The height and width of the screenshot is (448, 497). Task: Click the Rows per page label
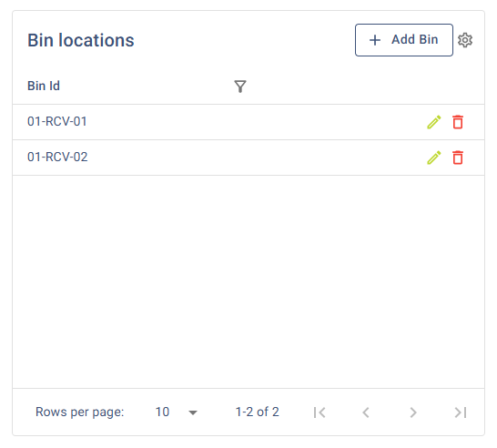[x=79, y=412]
